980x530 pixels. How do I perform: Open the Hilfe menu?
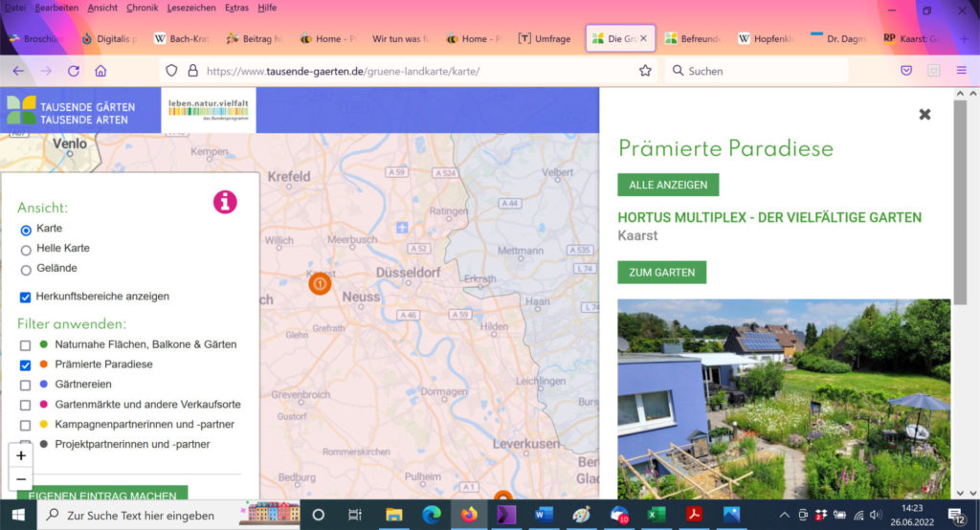[267, 8]
